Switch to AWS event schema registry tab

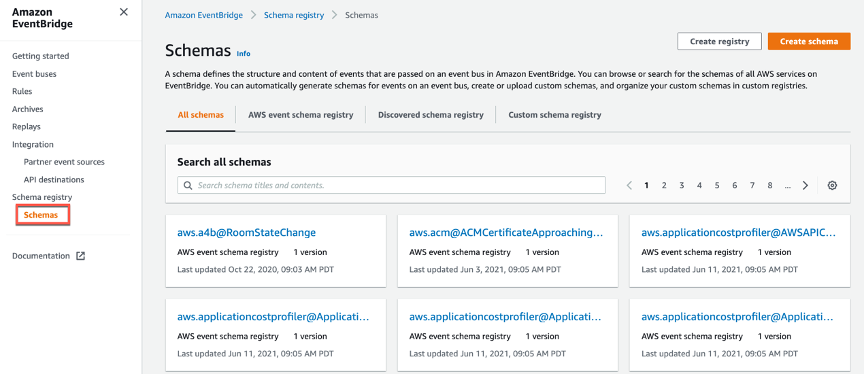pyautogui.click(x=300, y=115)
